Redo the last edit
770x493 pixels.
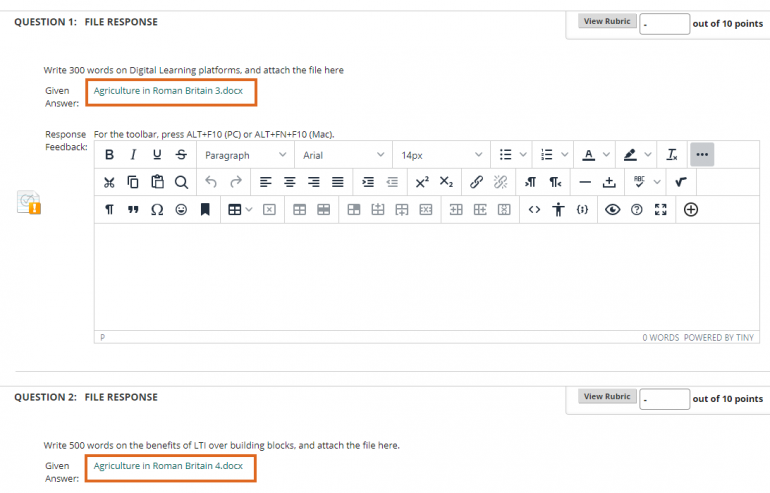click(236, 183)
